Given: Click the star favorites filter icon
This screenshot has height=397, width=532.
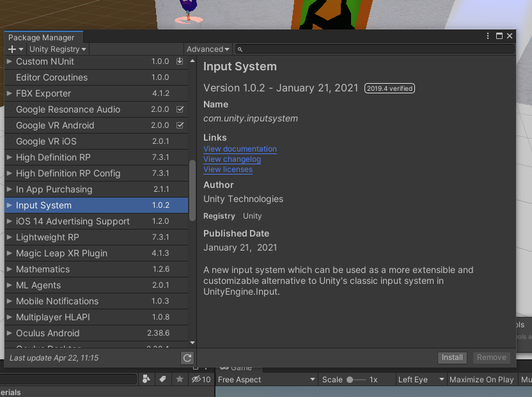Looking at the screenshot, I should (x=180, y=379).
